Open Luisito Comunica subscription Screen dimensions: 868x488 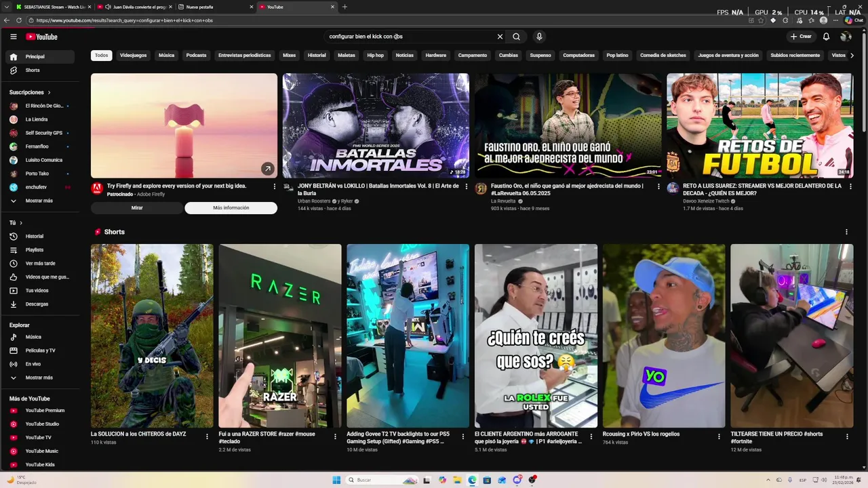pyautogui.click(x=41, y=161)
